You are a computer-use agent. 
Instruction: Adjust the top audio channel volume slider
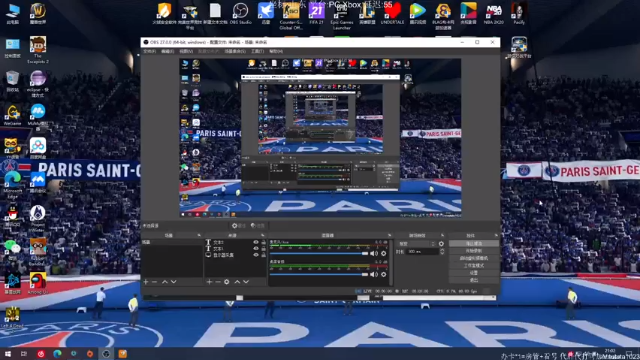coord(319,253)
